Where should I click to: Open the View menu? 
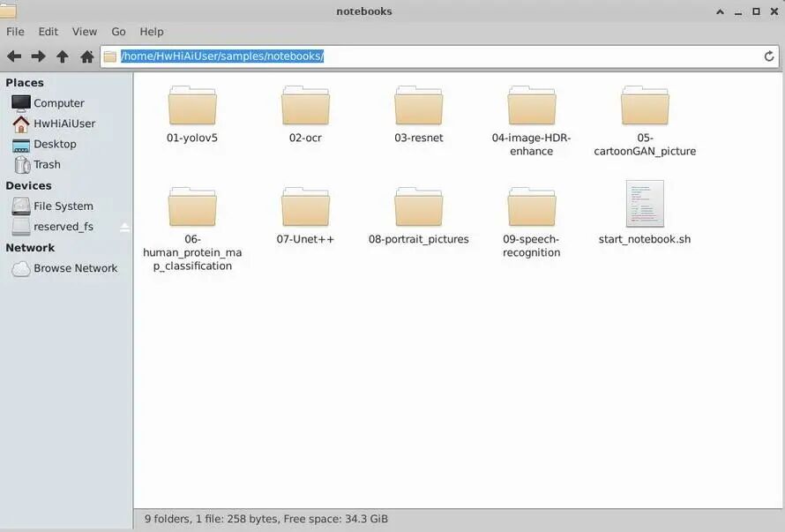click(85, 32)
